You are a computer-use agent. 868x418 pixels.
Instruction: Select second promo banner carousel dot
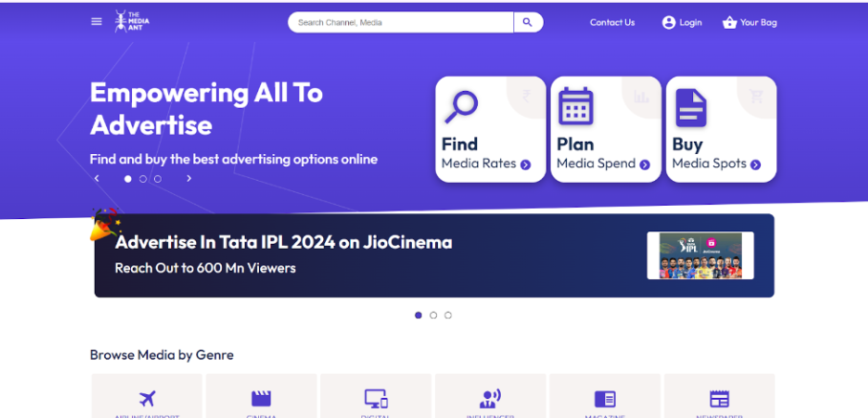pyautogui.click(x=433, y=315)
